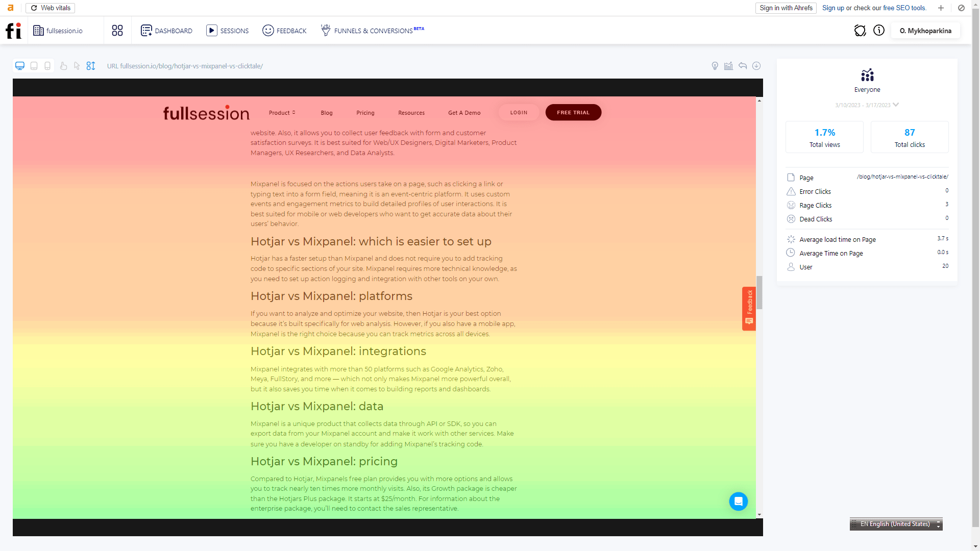Select the tablet device view

[x=34, y=66]
